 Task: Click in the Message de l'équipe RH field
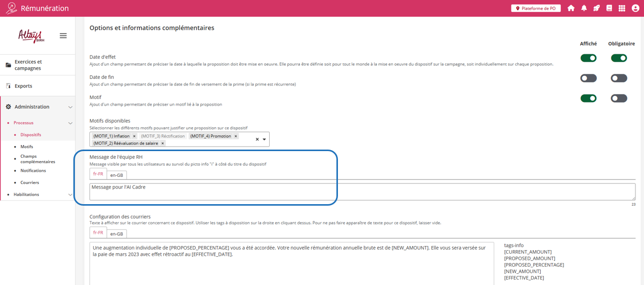(362, 192)
